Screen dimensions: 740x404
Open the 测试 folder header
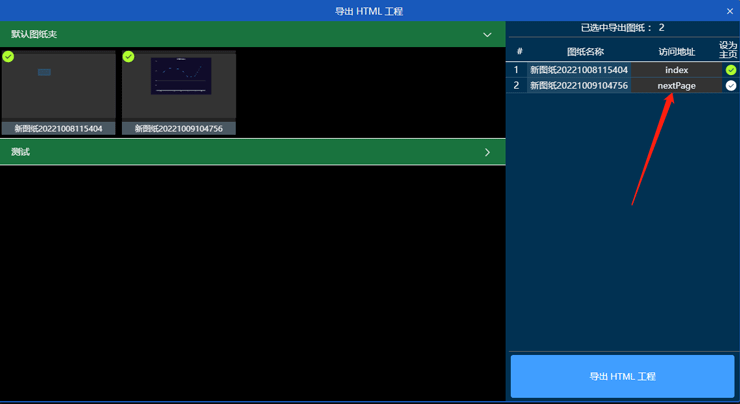pyautogui.click(x=252, y=152)
